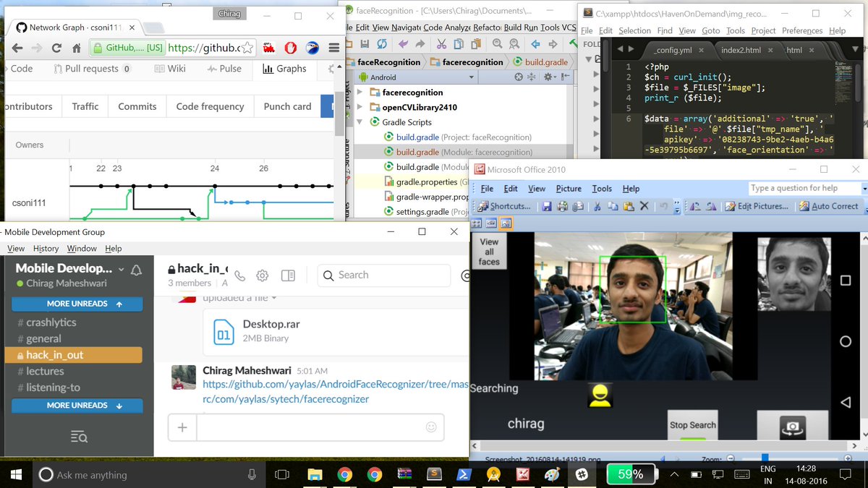Open the History menu in Slack
Viewport: 868px width, 488px height.
coord(46,248)
